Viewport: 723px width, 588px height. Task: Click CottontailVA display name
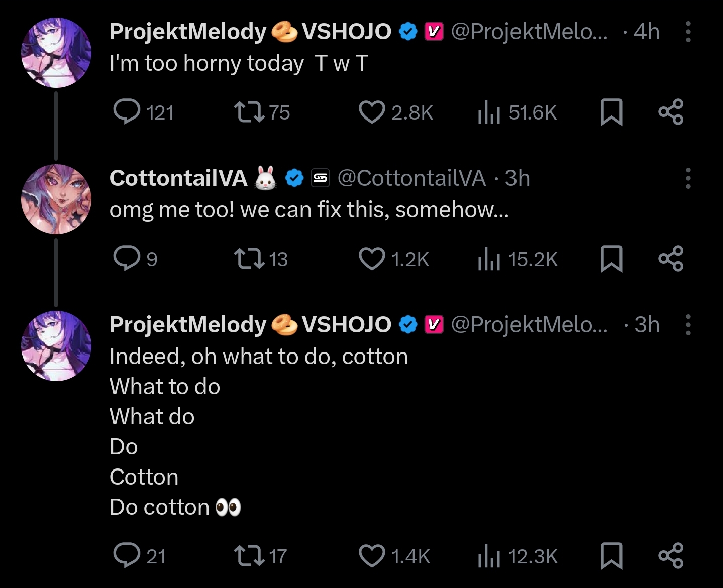click(x=178, y=178)
